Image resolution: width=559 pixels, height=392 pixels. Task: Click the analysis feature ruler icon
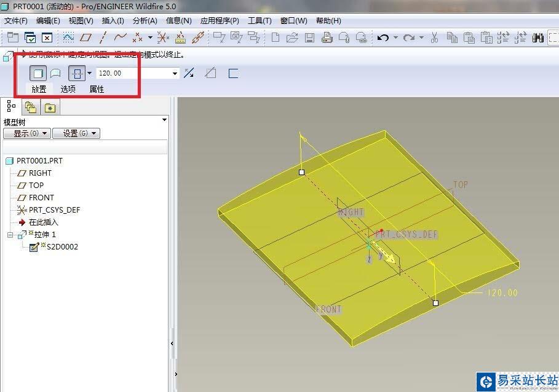pos(181,37)
